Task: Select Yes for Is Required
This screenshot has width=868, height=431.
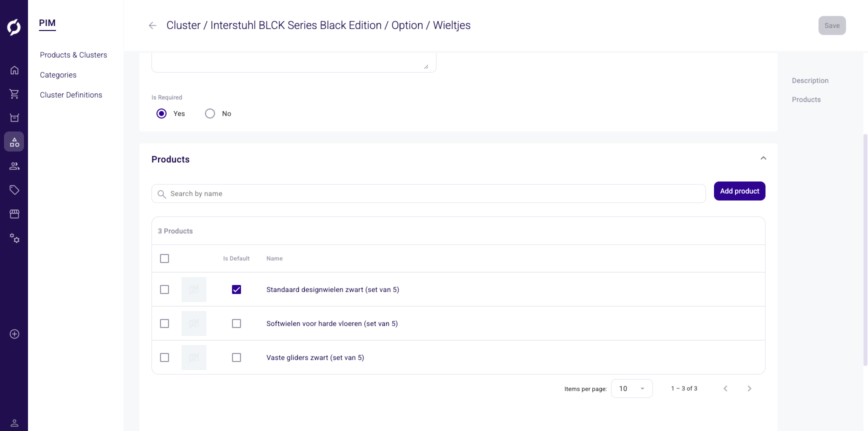Action: (x=161, y=113)
